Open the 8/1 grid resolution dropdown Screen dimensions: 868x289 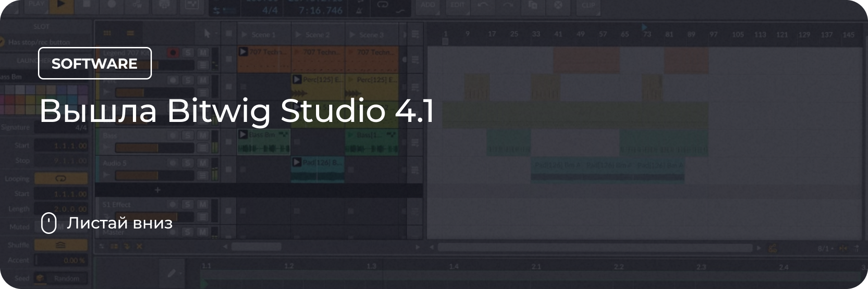(826, 248)
